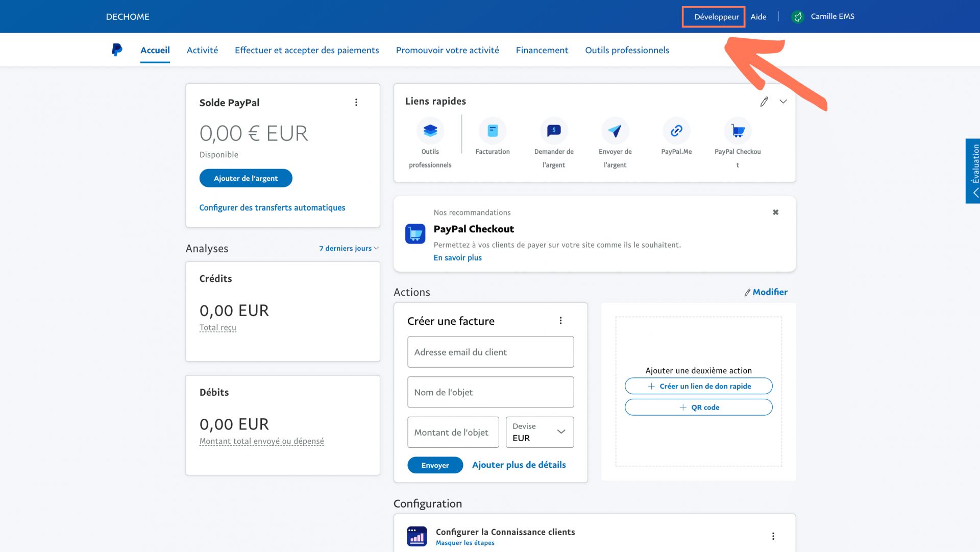This screenshot has height=552, width=980.
Task: Open the 7 derniers jours dropdown
Action: 349,248
